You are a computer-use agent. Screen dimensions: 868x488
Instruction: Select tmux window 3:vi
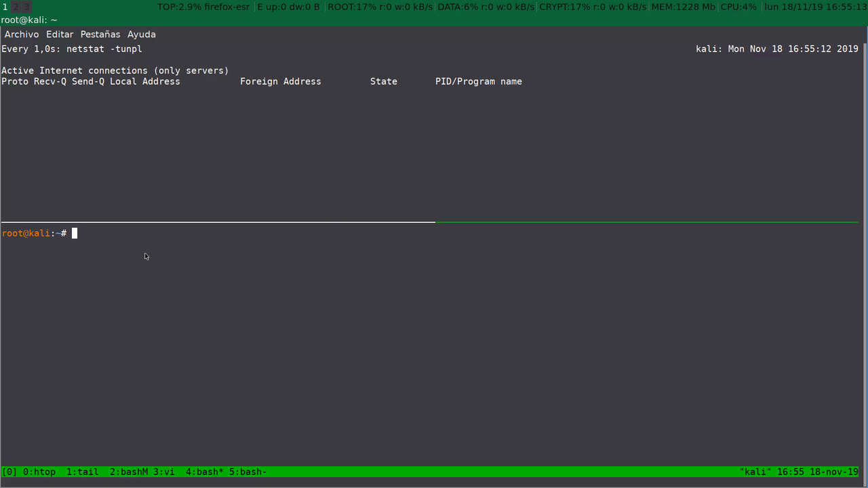(164, 472)
